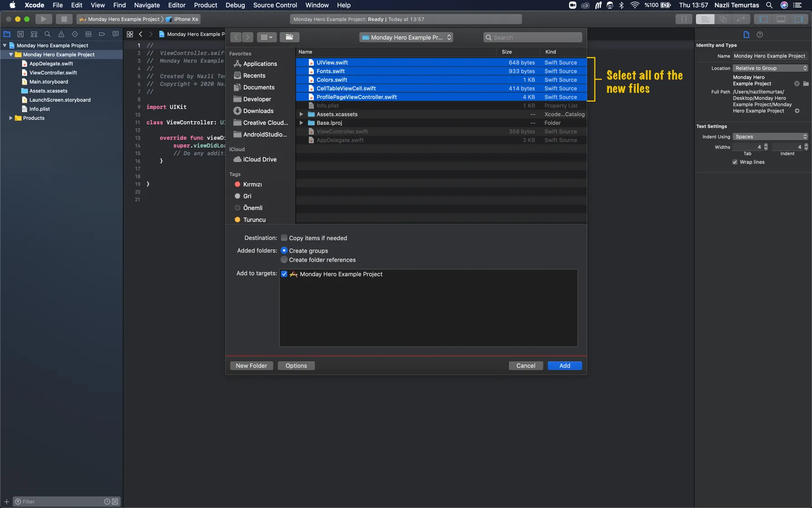Show the Quick Help inspector icon

[760, 34]
